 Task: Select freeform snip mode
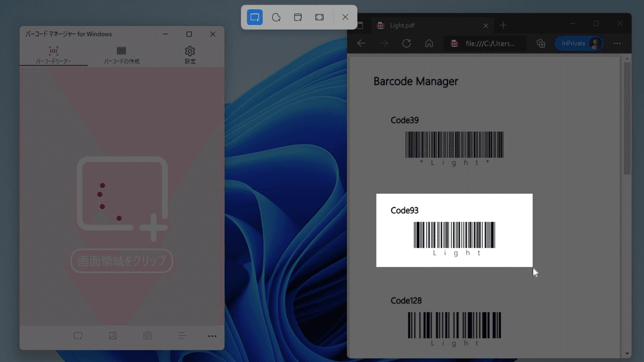(x=276, y=17)
